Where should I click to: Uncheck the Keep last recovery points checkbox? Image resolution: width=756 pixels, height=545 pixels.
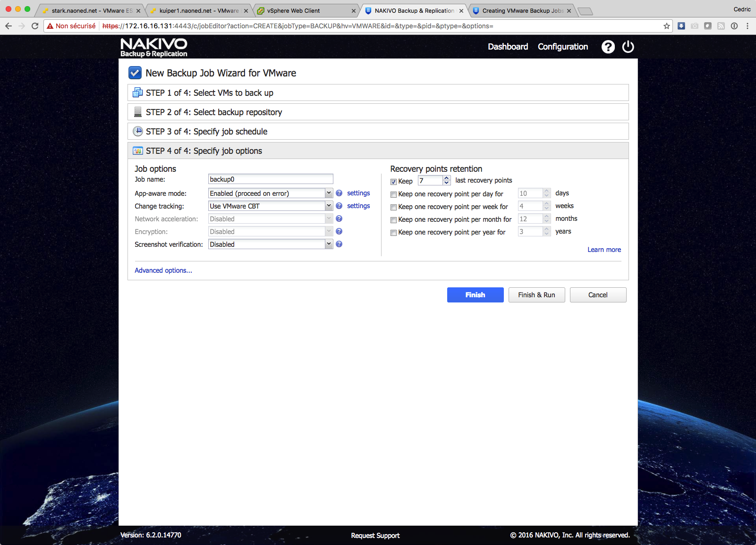pos(393,182)
